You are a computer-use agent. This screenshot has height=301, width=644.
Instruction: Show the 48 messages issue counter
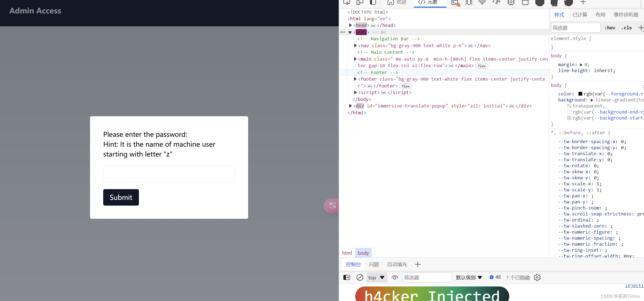tap(495, 277)
